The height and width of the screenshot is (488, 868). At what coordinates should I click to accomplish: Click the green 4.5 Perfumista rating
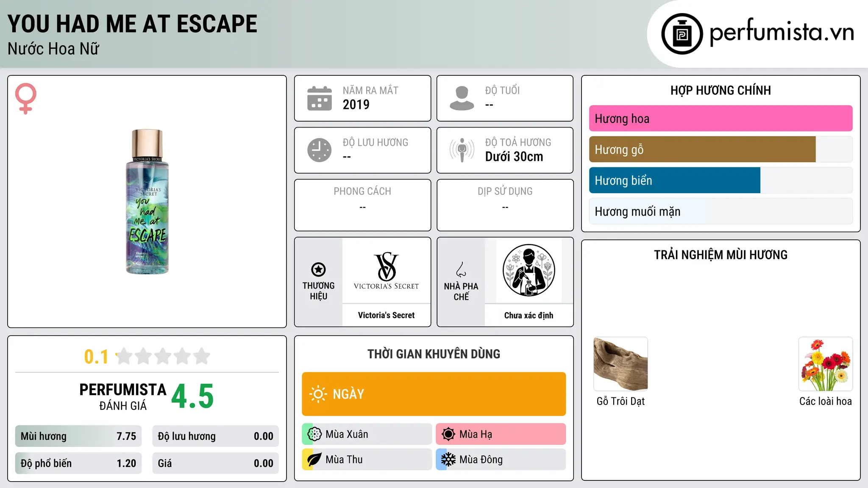[192, 396]
